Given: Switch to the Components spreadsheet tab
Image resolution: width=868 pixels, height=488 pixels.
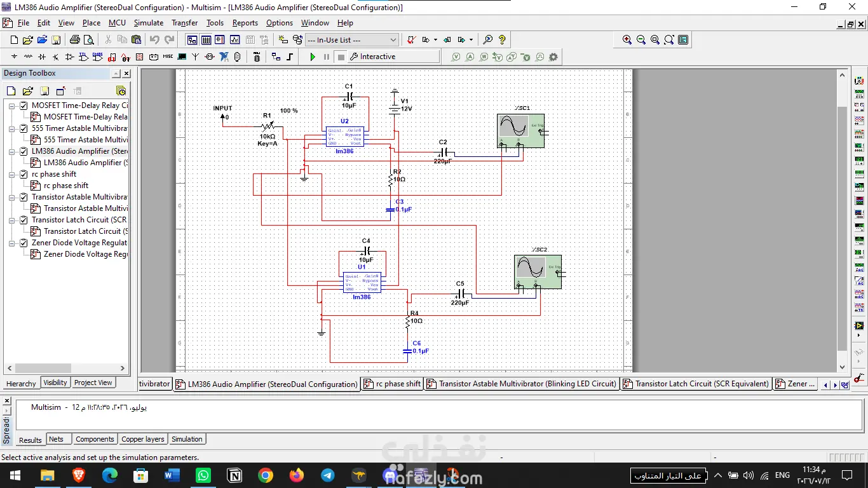Looking at the screenshot, I should [95, 439].
